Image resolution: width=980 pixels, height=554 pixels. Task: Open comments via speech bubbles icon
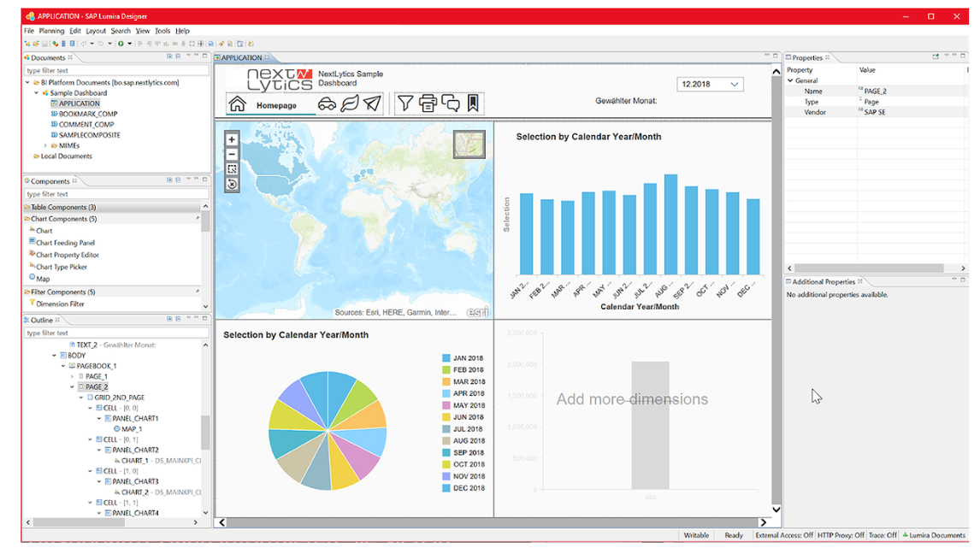pos(451,103)
